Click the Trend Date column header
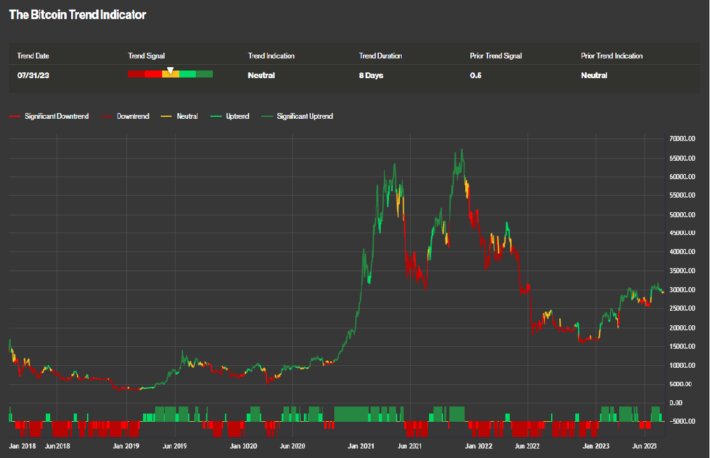Viewport: 710px width, 458px height. click(33, 56)
